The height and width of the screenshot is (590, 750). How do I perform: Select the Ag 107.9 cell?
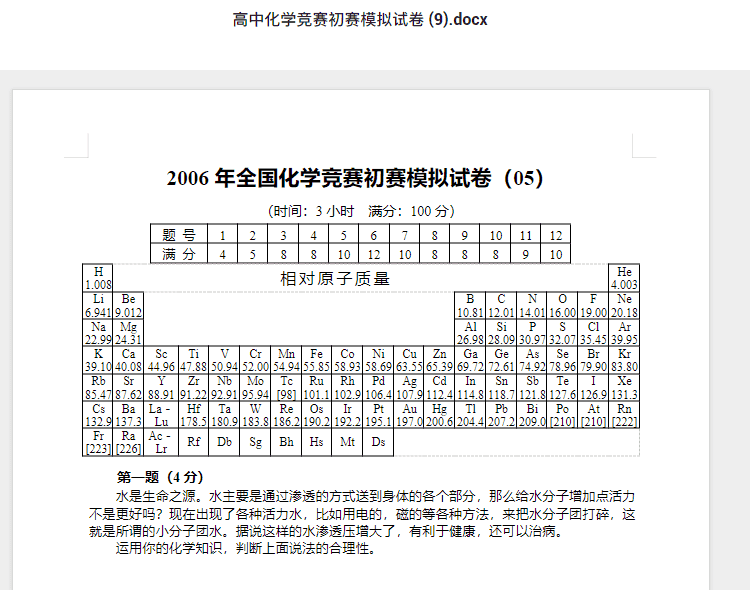(409, 388)
